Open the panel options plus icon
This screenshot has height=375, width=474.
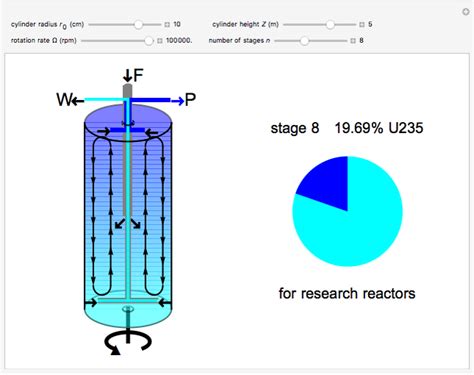pyautogui.click(x=466, y=12)
